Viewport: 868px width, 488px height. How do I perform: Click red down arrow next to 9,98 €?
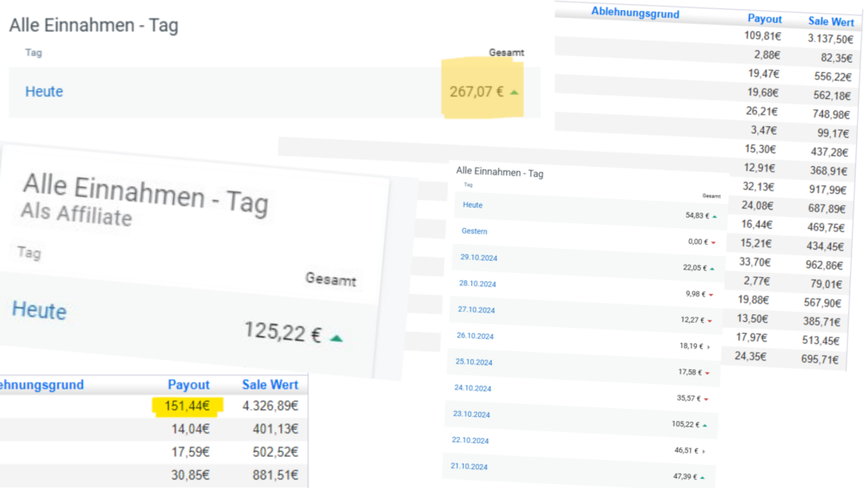point(711,294)
